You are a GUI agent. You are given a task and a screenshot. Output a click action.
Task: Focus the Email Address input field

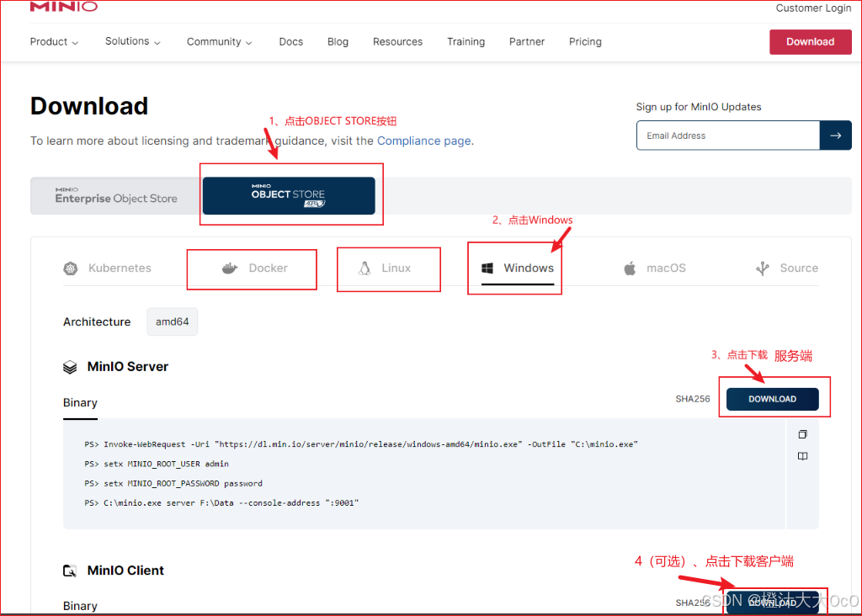[x=728, y=135]
